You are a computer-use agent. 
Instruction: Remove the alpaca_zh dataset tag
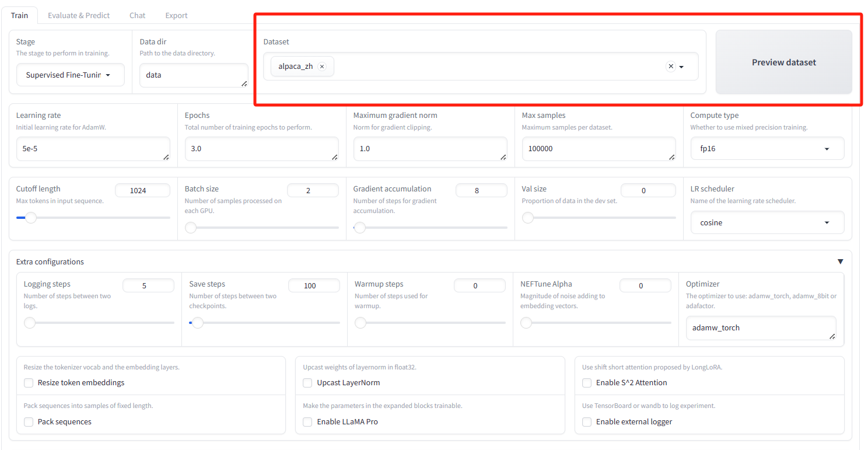[x=322, y=67]
